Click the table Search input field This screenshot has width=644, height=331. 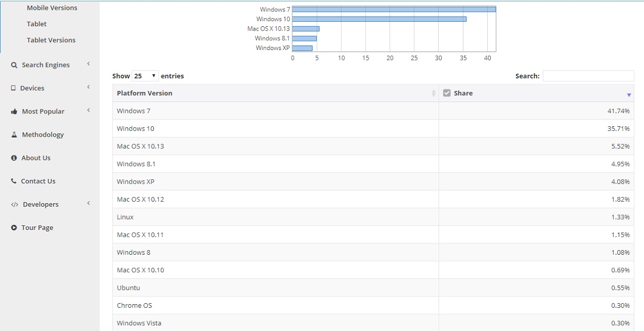(x=588, y=76)
